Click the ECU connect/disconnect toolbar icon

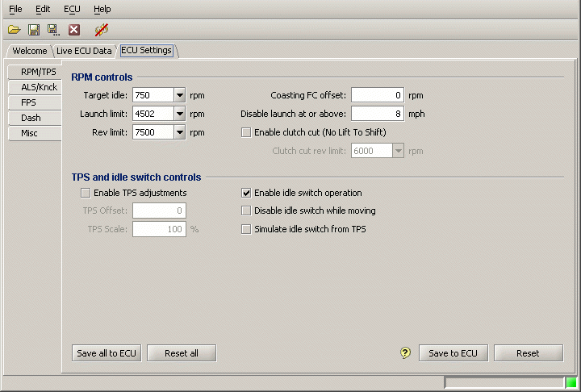click(101, 30)
